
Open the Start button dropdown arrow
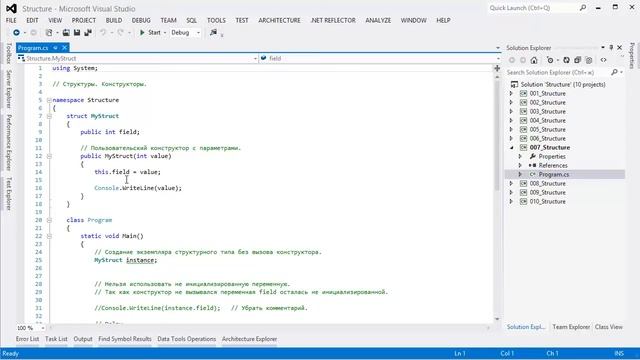[x=165, y=33]
